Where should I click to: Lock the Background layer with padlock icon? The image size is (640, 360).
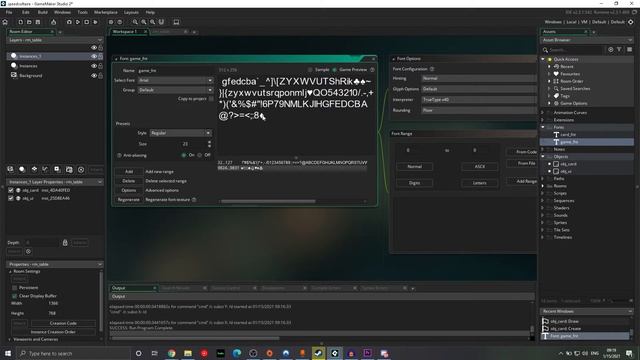[100, 76]
